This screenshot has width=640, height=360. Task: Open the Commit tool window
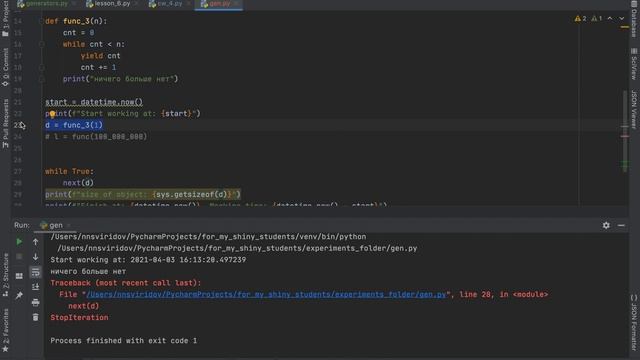click(x=5, y=67)
